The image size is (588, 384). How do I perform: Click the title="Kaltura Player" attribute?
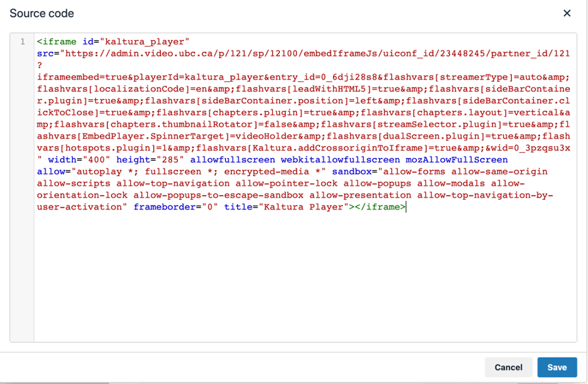pos(286,207)
